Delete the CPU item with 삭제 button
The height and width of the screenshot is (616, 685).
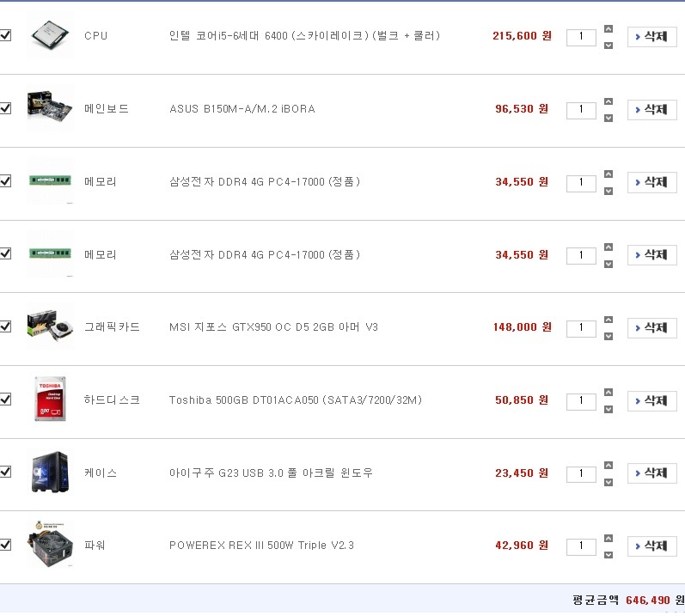tap(652, 37)
